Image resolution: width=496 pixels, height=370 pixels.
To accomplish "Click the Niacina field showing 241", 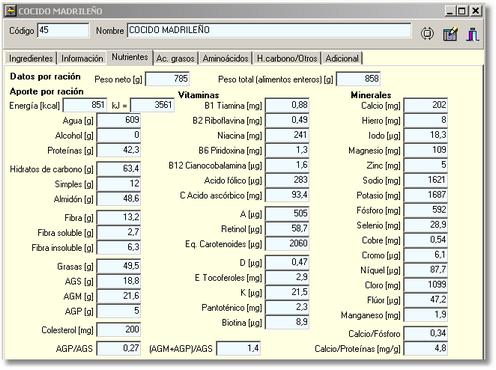I will 287,135.
